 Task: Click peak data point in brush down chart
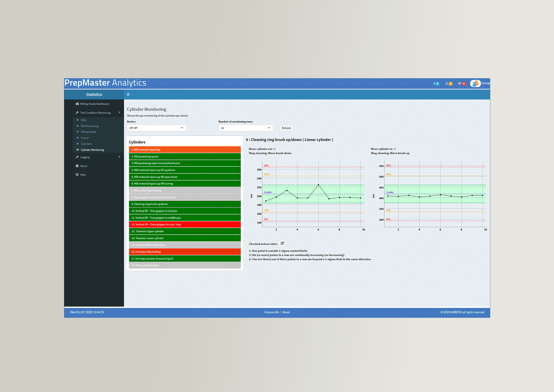(318, 185)
